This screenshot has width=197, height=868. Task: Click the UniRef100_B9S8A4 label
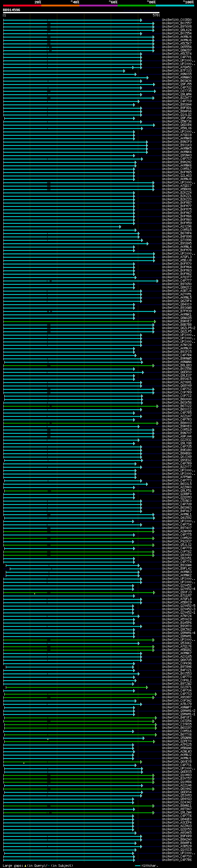[177, 104]
